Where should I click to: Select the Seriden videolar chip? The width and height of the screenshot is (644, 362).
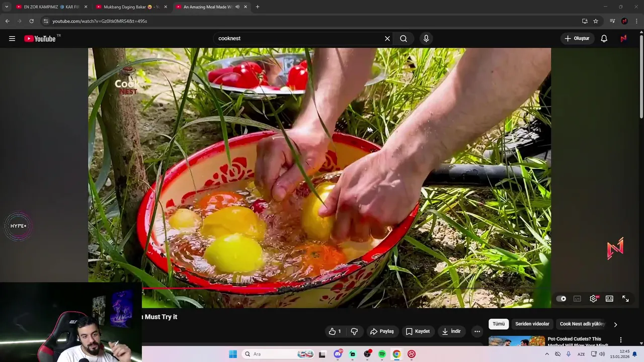point(532,324)
